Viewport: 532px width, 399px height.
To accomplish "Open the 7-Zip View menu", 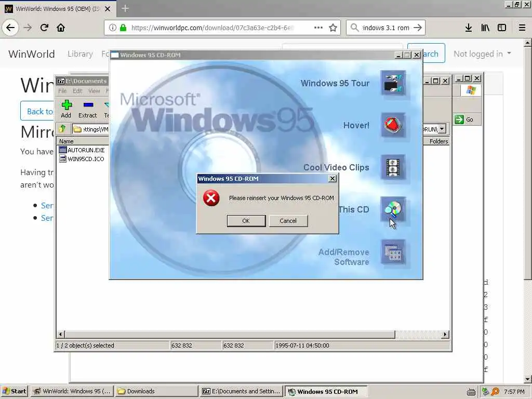I will pos(94,91).
